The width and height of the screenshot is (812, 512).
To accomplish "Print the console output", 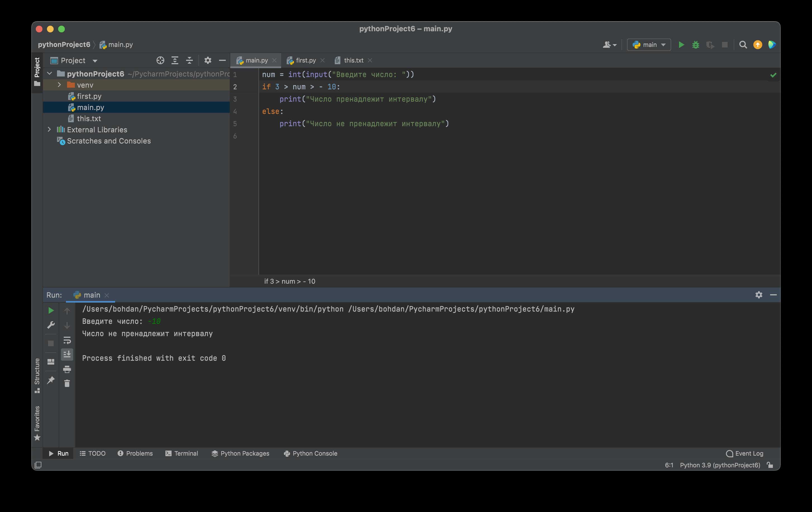I will (x=67, y=369).
